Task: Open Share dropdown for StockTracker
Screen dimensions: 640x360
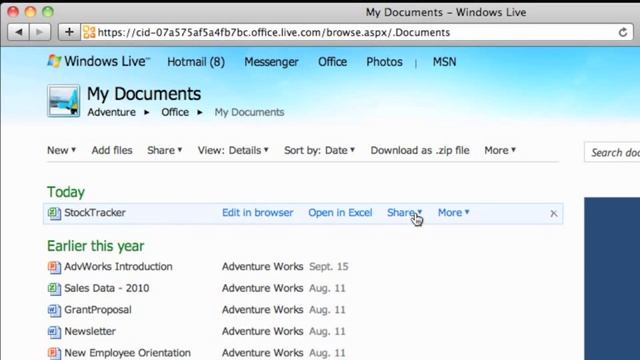Action: (404, 213)
